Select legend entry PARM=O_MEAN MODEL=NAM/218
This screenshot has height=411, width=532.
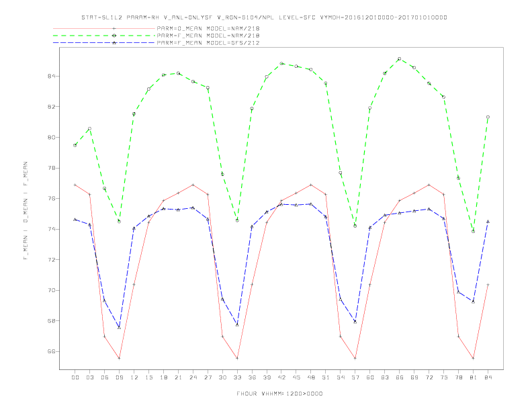[x=208, y=28]
